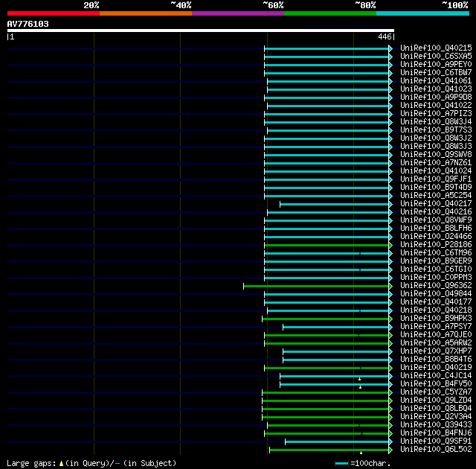
Task: Click the cyan ~100% legend color segment
Action: tap(423, 13)
